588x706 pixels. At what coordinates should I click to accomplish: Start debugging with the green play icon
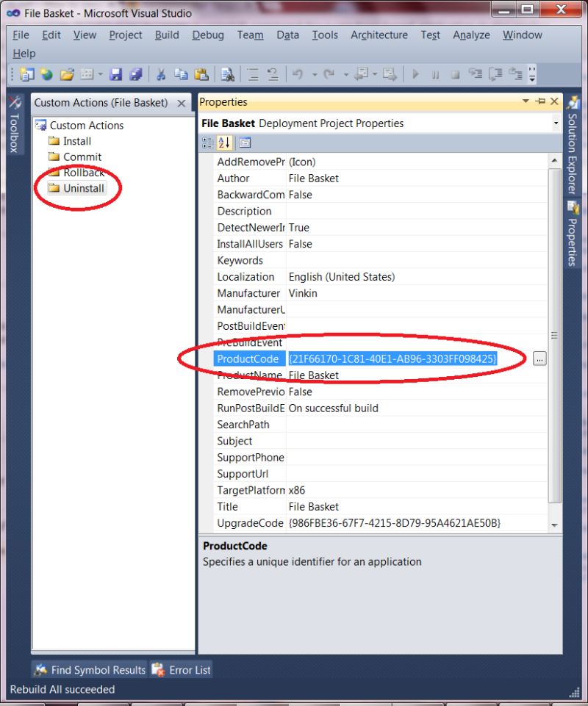(416, 73)
